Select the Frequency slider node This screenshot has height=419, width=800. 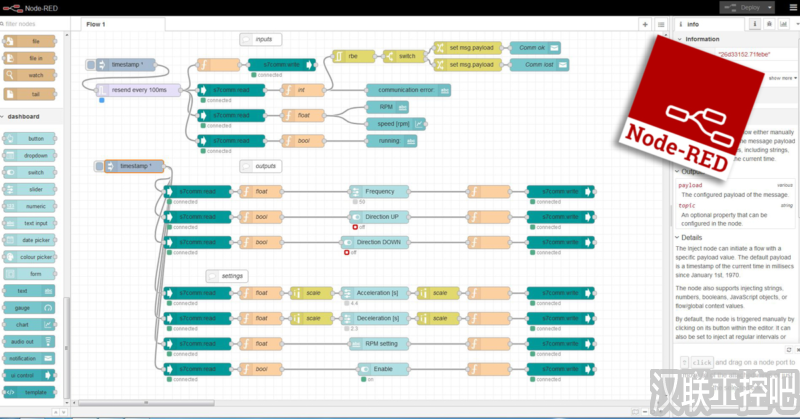tap(378, 191)
